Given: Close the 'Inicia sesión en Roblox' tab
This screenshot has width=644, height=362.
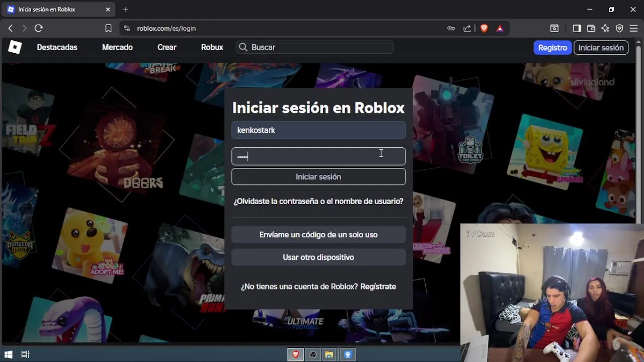Looking at the screenshot, I should [x=108, y=9].
